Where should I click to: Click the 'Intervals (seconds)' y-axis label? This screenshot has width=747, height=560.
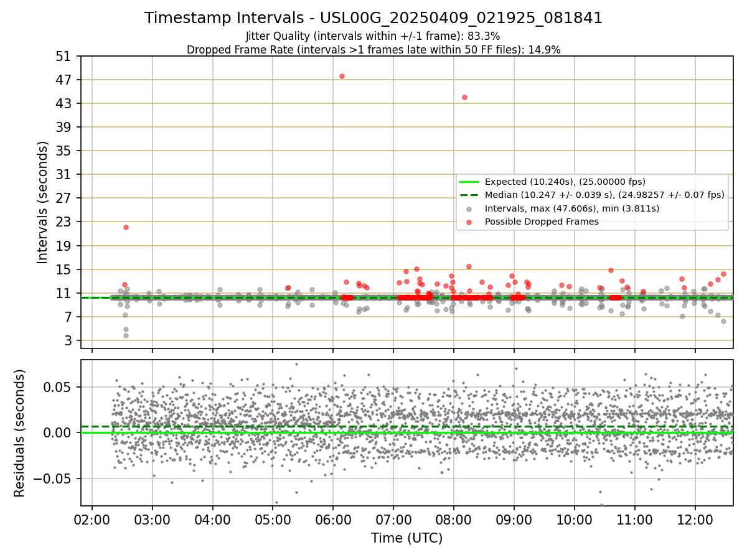point(43,202)
